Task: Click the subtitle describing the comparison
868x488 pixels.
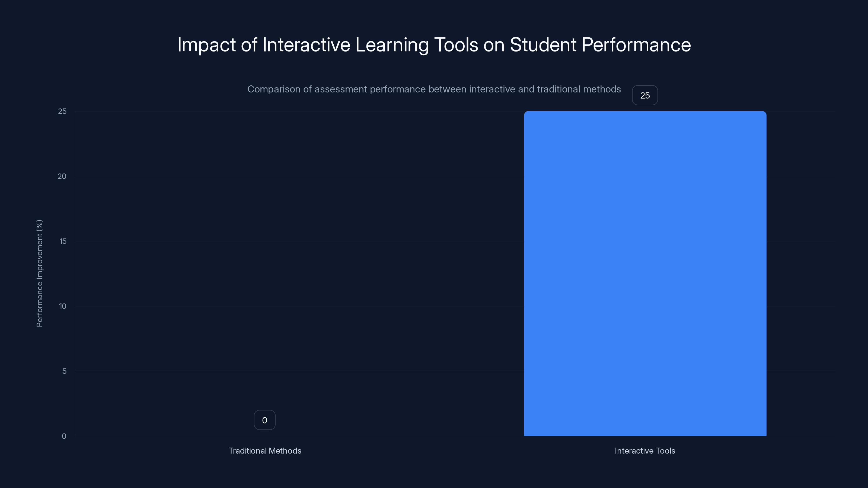Action: pyautogui.click(x=434, y=89)
